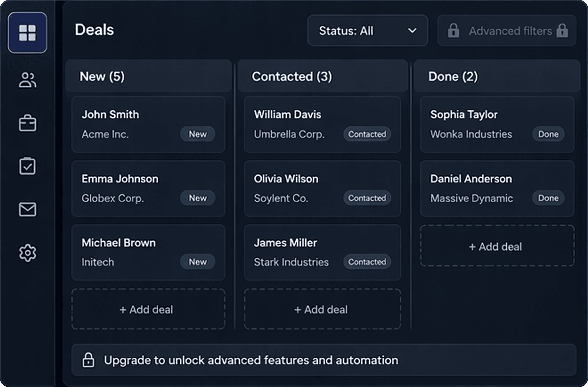The width and height of the screenshot is (588, 387).
Task: Click the Deals page title
Action: coord(94,30)
